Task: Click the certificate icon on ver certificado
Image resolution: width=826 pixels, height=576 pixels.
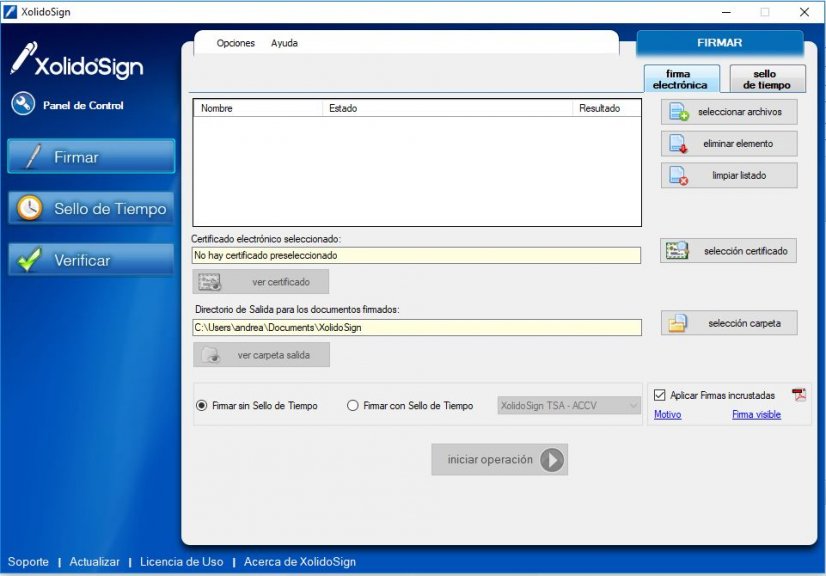Action: pyautogui.click(x=210, y=282)
